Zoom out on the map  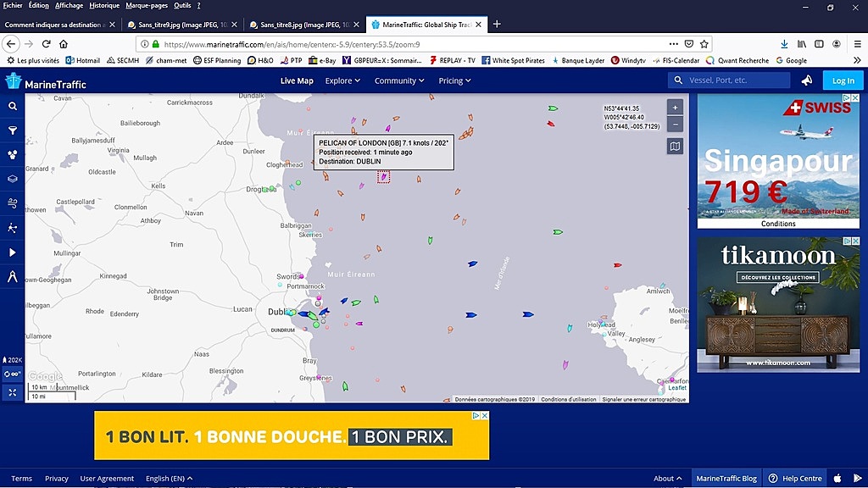(675, 125)
